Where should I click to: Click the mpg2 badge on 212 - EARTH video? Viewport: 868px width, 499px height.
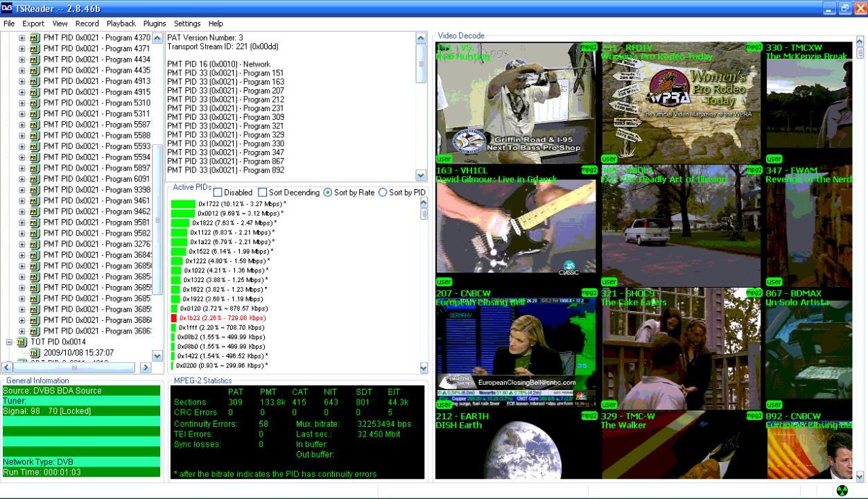[x=589, y=415]
